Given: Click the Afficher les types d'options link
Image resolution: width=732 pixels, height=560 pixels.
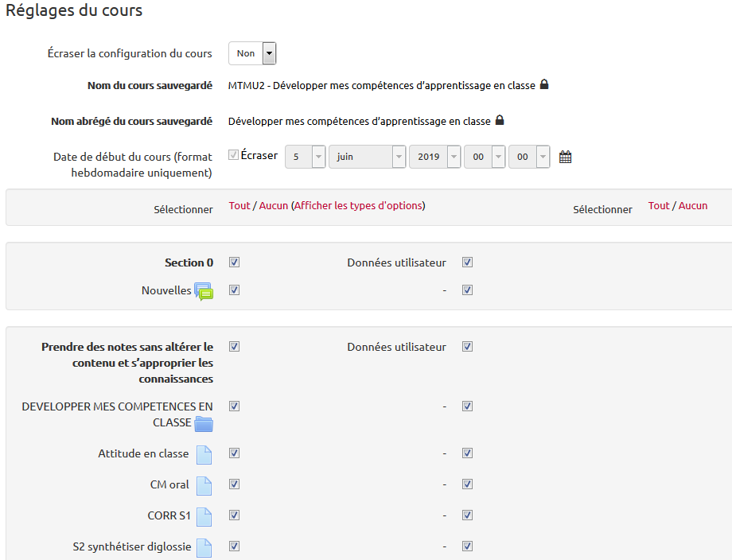Looking at the screenshot, I should [x=360, y=205].
